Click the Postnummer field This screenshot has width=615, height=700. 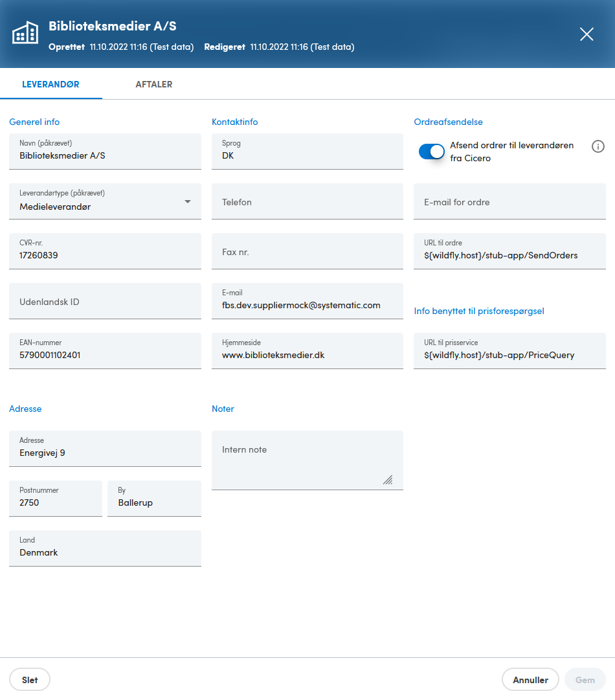[x=56, y=499]
